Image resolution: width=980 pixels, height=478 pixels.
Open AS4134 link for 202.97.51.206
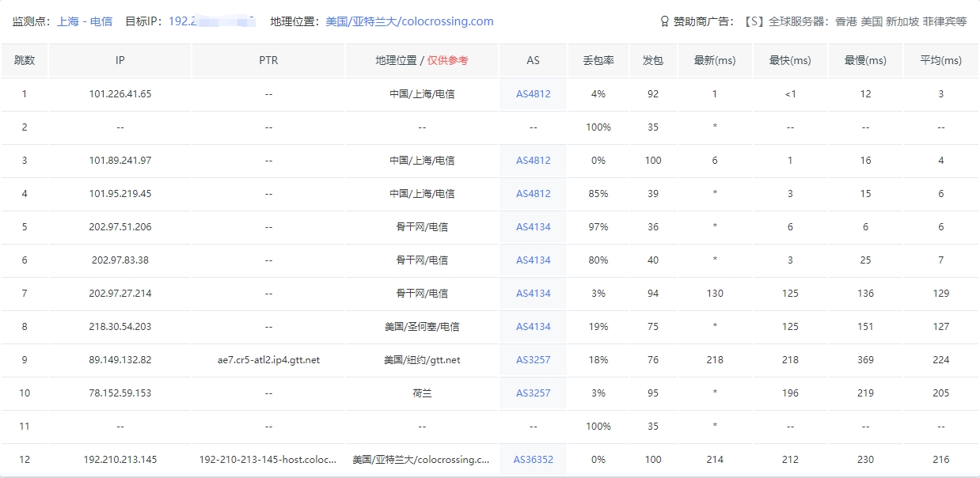[x=533, y=226]
